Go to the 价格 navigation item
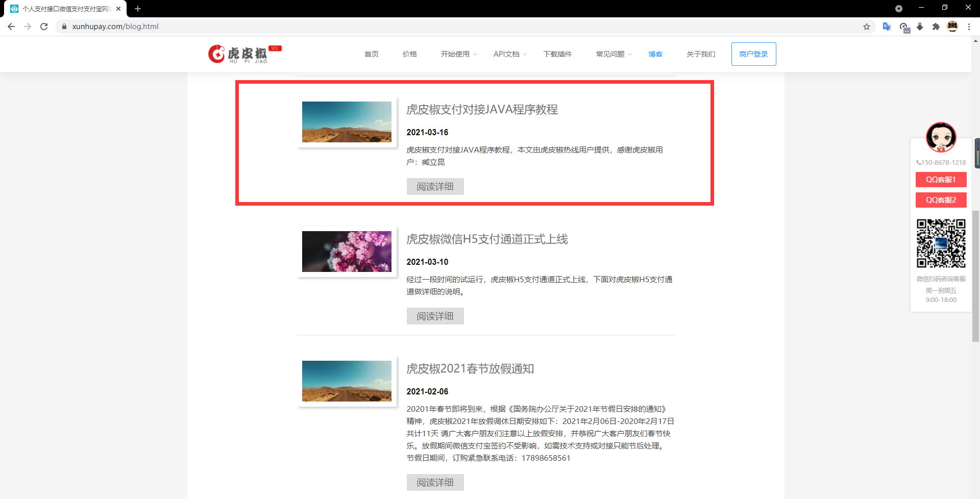 click(x=409, y=54)
